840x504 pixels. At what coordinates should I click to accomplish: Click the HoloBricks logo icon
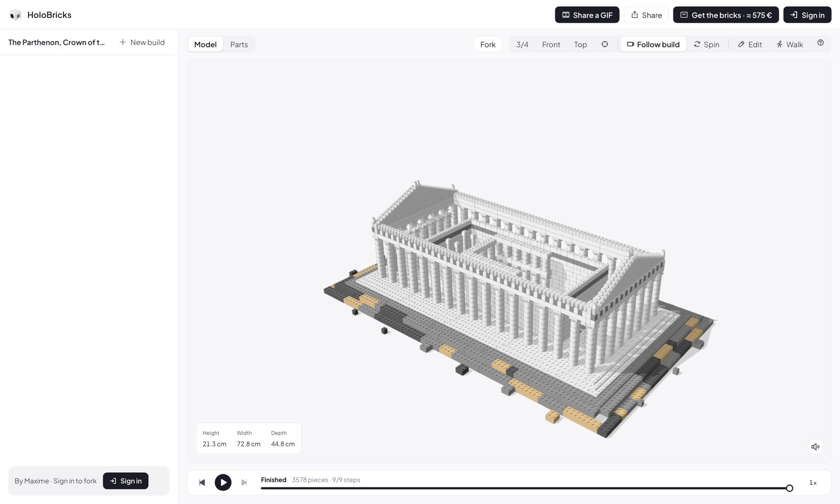tap(15, 15)
